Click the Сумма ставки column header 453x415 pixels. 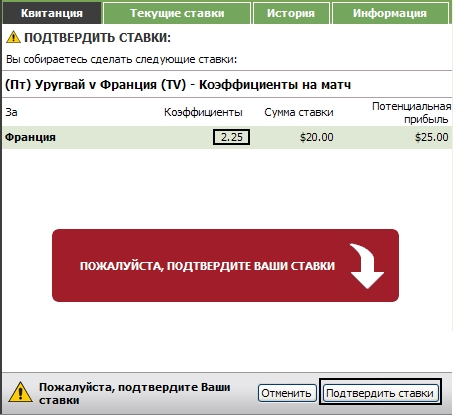[299, 112]
